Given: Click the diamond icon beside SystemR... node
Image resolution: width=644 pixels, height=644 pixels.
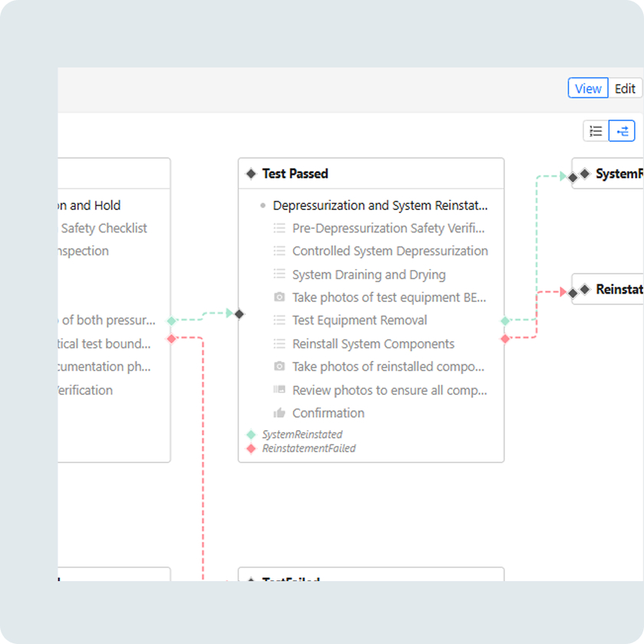Looking at the screenshot, I should click(585, 174).
